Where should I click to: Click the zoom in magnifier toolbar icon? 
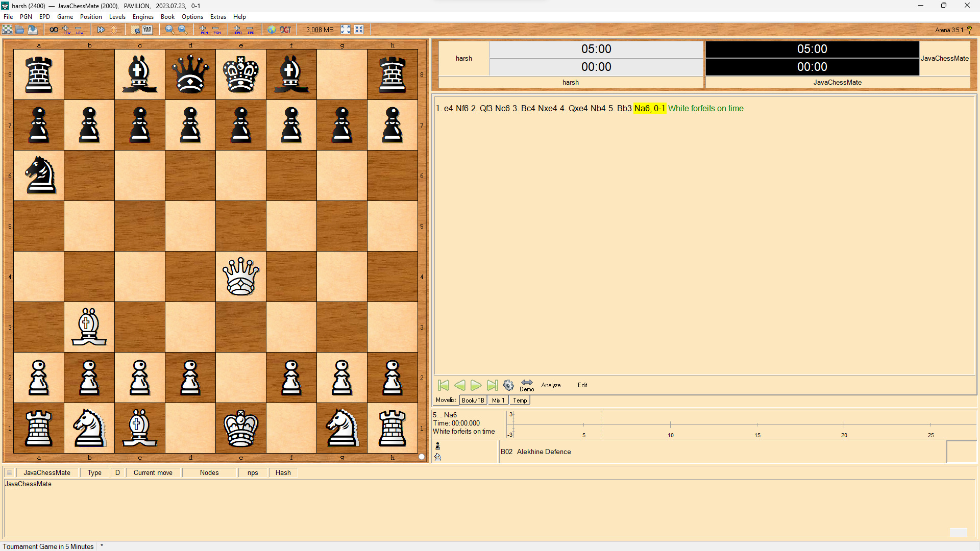point(169,30)
